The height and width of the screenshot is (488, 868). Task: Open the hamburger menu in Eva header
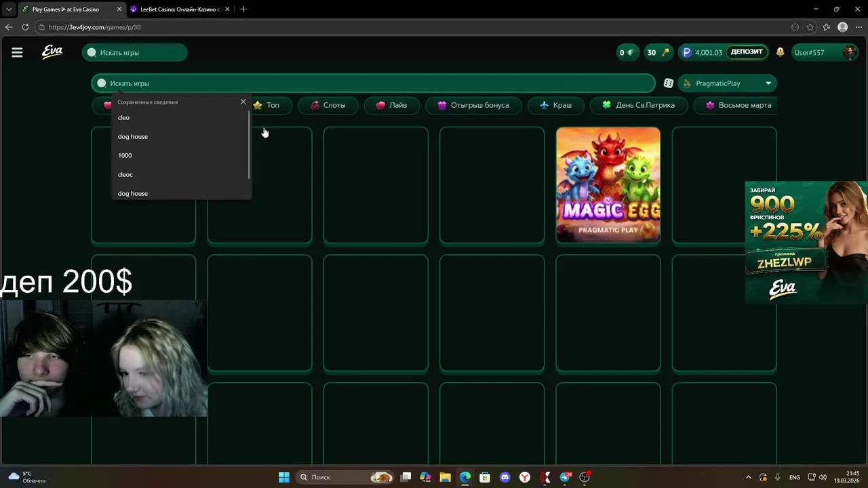17,52
